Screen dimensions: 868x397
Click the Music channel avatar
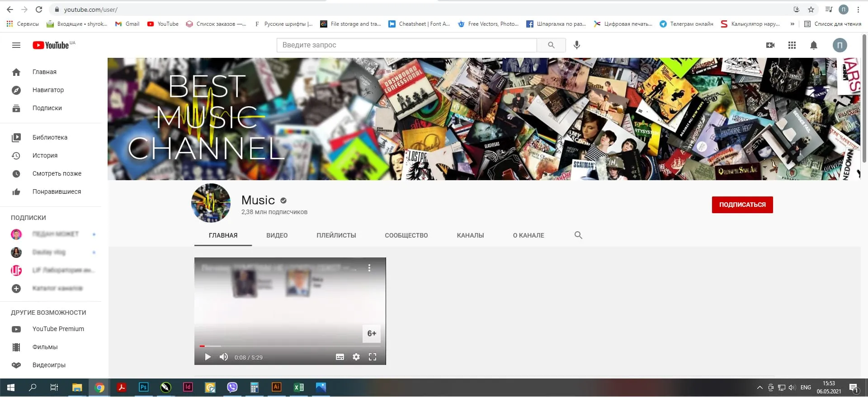click(211, 203)
